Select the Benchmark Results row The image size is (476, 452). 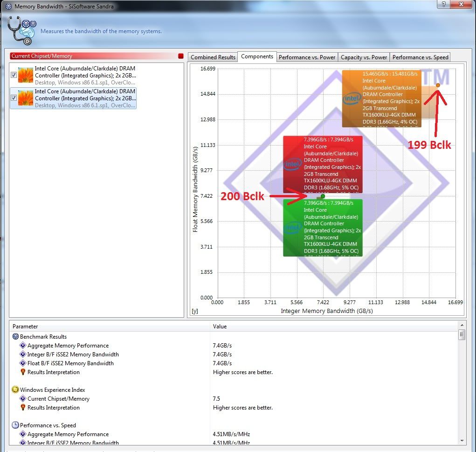click(234, 336)
